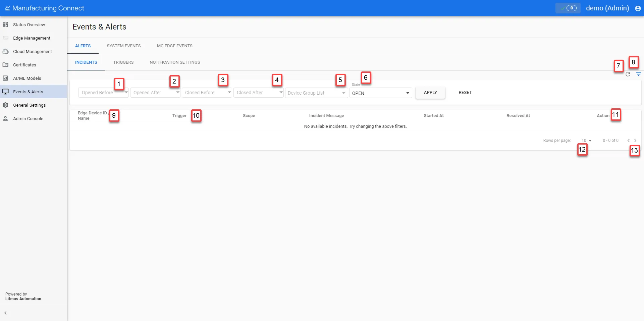Viewport: 644px width, 321px height.
Task: Open the Opened Before date dropdown
Action: (x=103, y=93)
